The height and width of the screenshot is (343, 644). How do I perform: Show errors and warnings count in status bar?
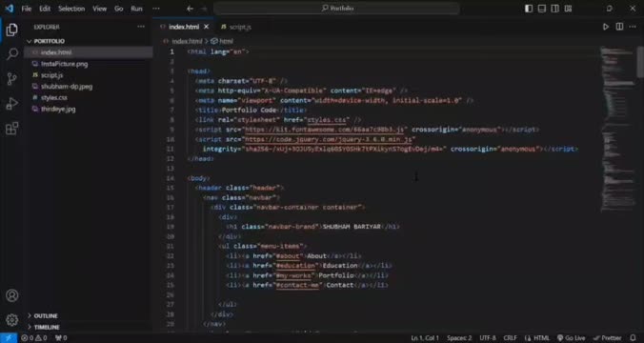[34, 338]
